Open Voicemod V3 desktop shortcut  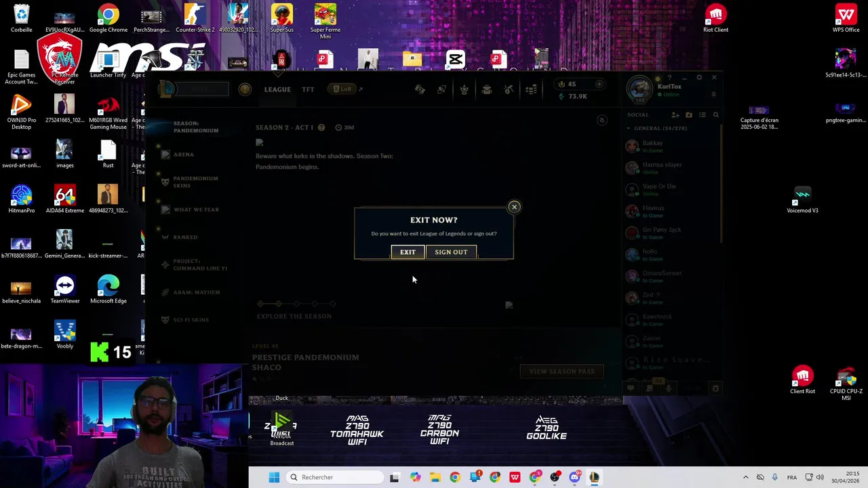pyautogui.click(x=802, y=200)
